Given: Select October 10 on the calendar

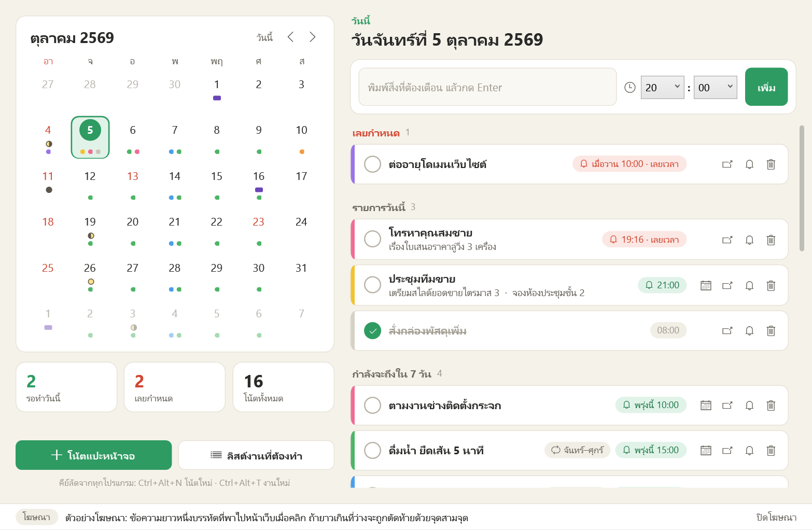Looking at the screenshot, I should coord(301,136).
